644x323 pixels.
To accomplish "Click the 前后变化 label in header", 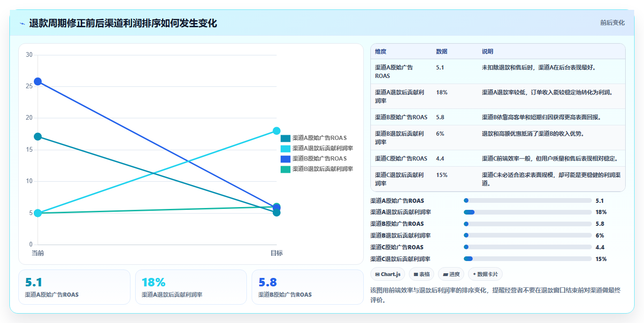I will click(612, 23).
